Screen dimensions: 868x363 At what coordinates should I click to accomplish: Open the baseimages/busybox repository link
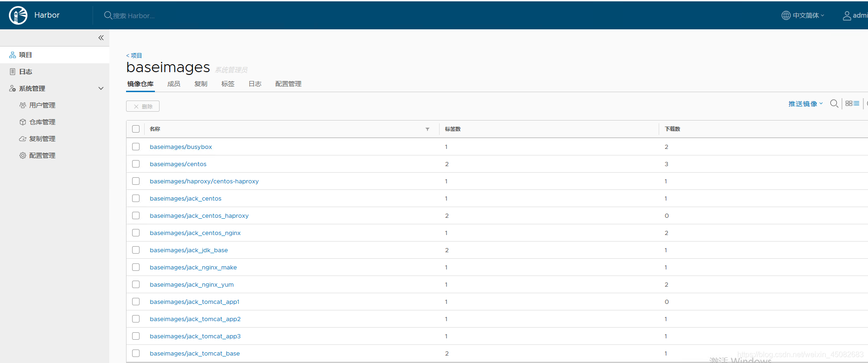tap(181, 147)
